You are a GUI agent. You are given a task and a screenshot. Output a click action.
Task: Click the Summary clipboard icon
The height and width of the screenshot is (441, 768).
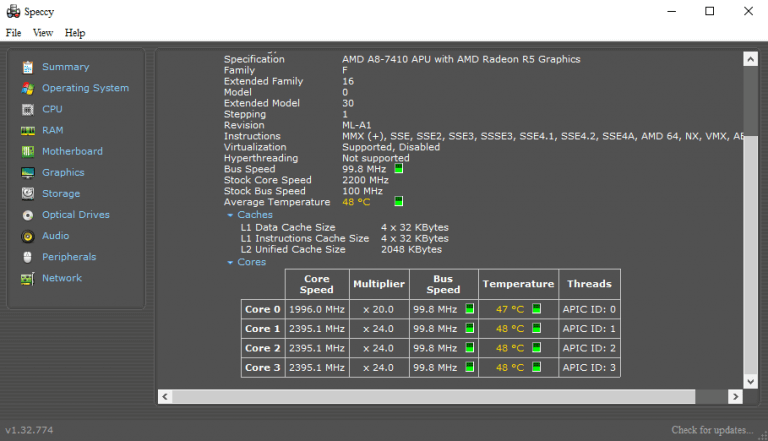[28, 67]
